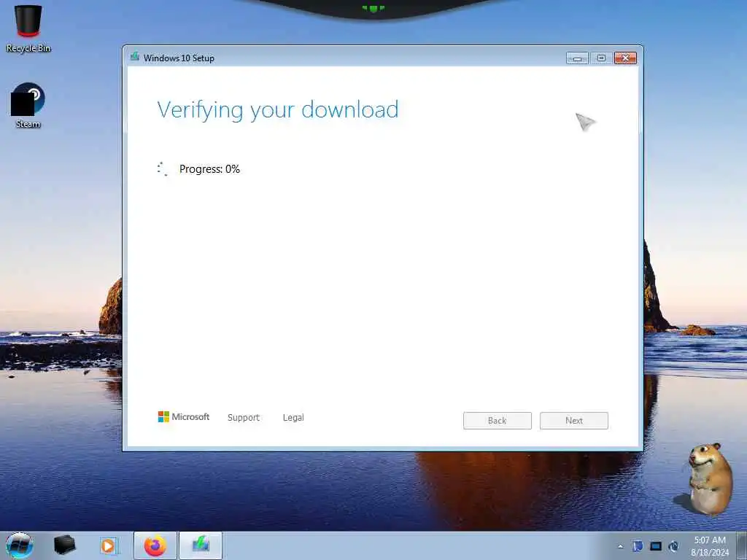The width and height of the screenshot is (747, 560).
Task: Click the Progress: 0% text
Action: [x=209, y=169]
